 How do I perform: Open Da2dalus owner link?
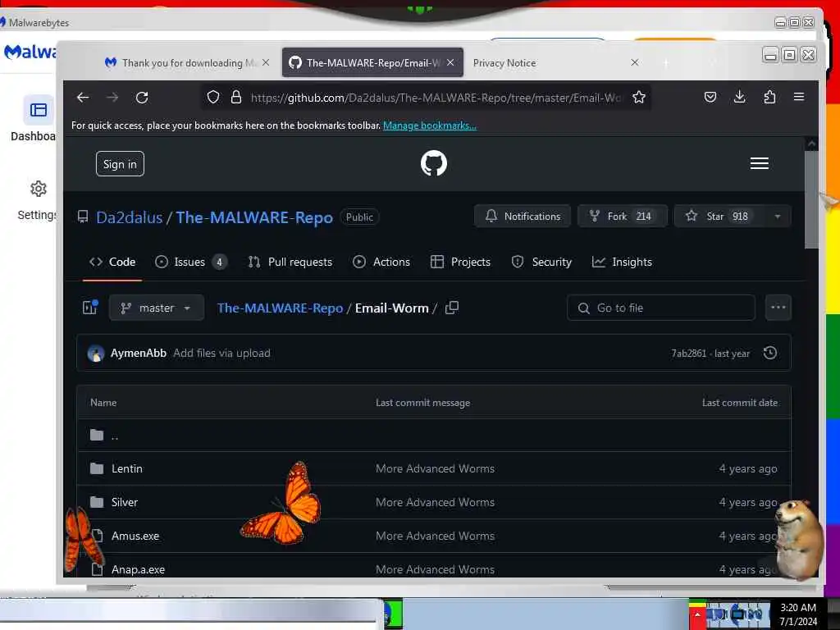(x=129, y=217)
